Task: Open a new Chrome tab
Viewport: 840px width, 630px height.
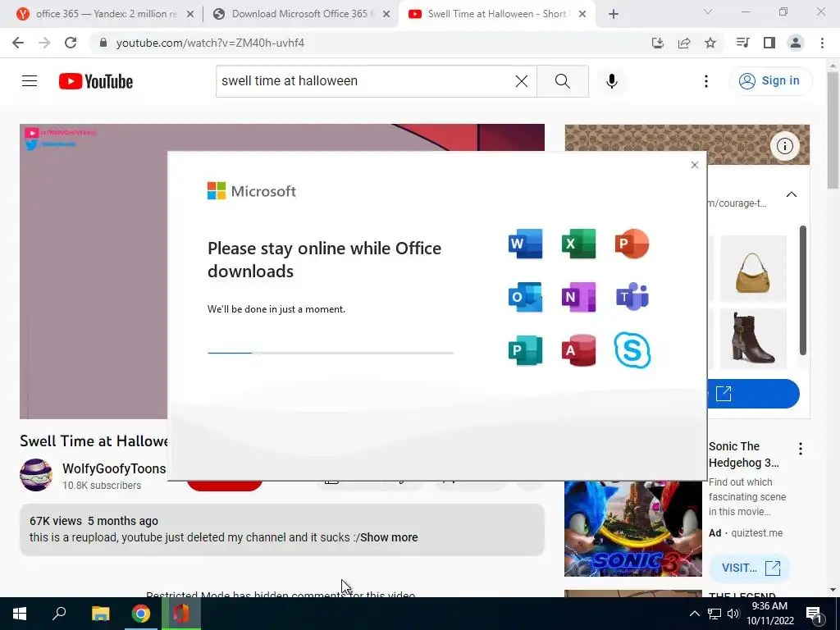Action: point(614,15)
